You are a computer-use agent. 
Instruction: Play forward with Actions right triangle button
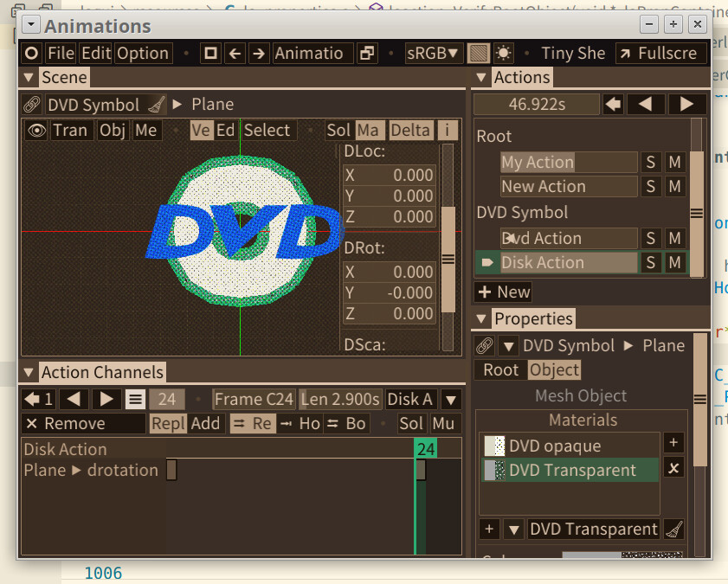tap(687, 105)
